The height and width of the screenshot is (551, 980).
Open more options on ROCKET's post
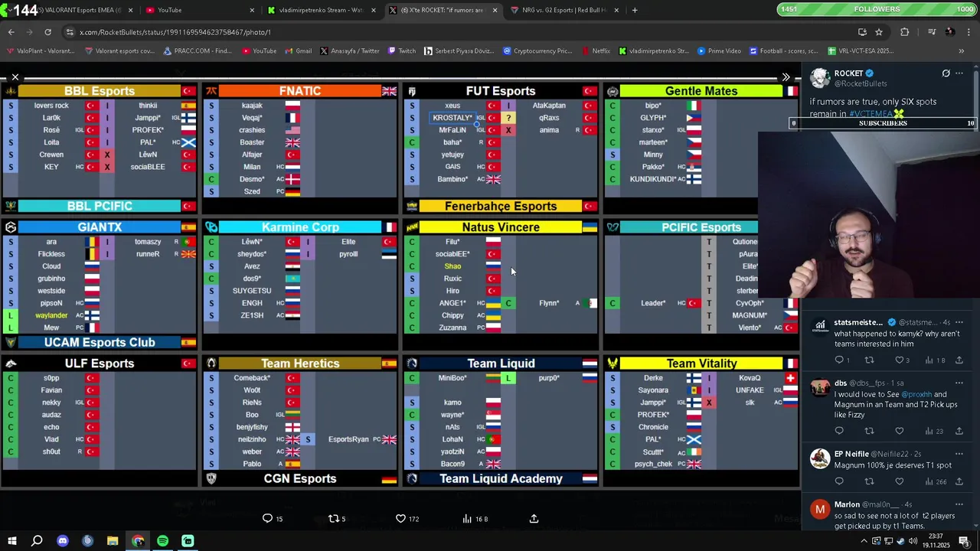959,73
